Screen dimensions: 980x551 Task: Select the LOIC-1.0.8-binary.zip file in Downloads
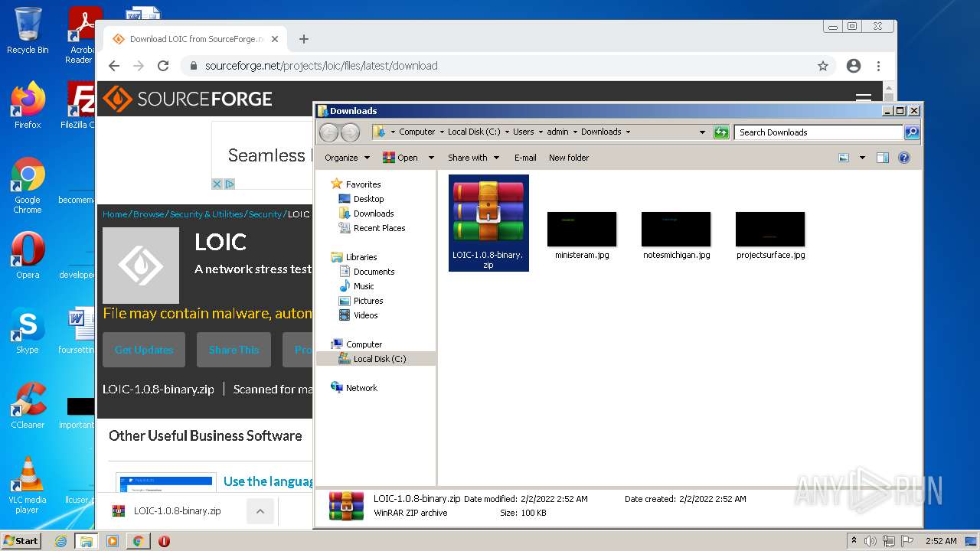tap(488, 223)
